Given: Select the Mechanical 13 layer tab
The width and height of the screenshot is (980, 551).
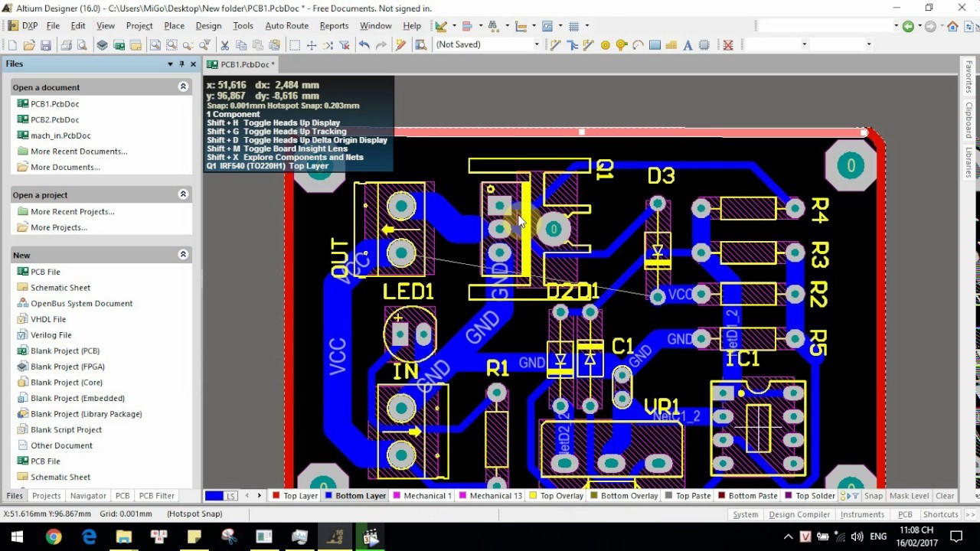Looking at the screenshot, I should coord(490,496).
